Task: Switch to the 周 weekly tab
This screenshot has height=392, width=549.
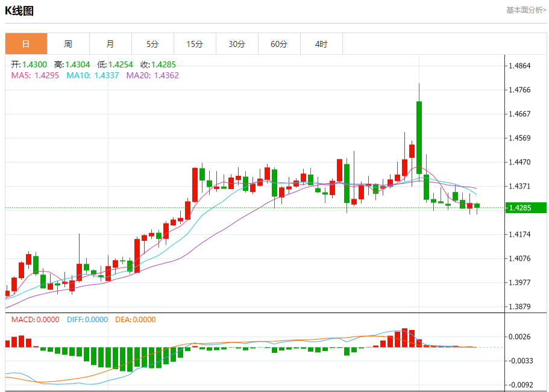Action: point(68,44)
